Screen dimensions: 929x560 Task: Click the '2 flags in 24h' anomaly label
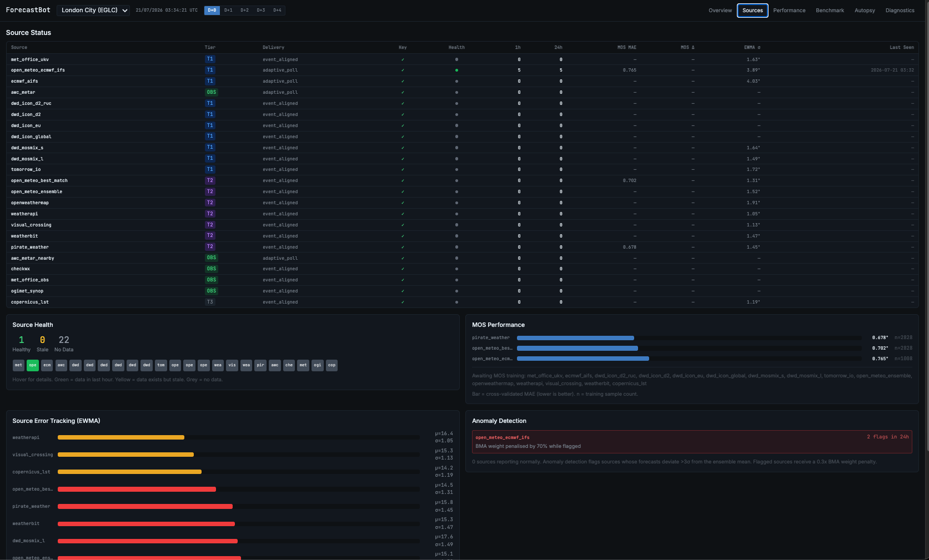pyautogui.click(x=888, y=437)
